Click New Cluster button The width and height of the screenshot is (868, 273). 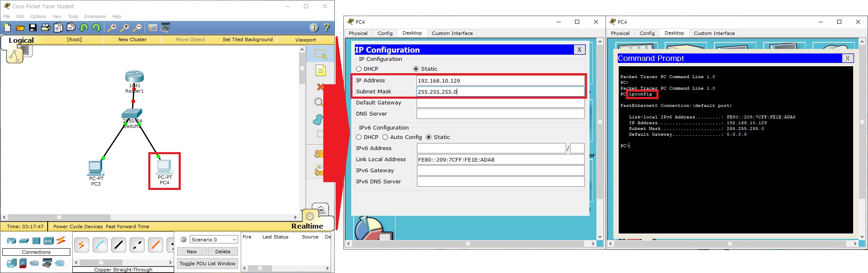(x=132, y=39)
